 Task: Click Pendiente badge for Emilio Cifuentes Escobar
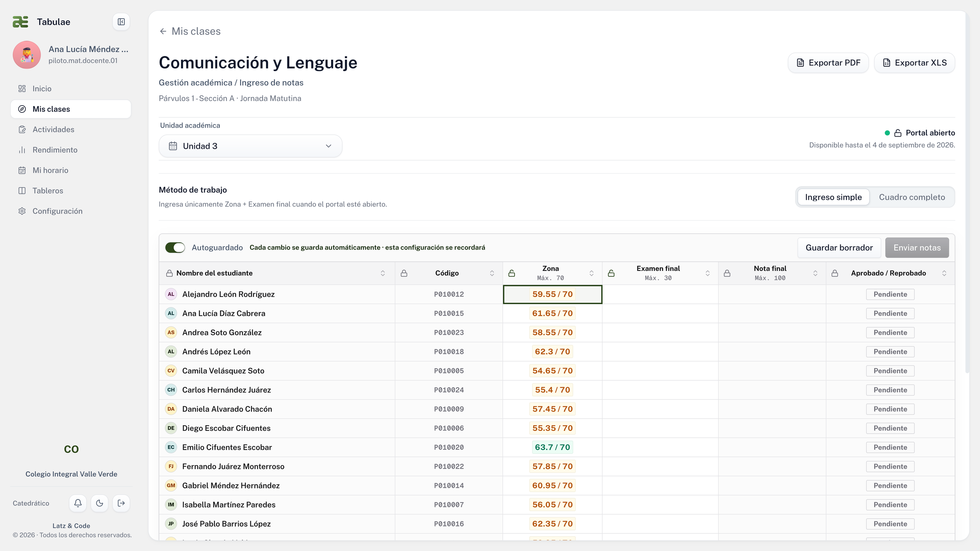pos(890,447)
